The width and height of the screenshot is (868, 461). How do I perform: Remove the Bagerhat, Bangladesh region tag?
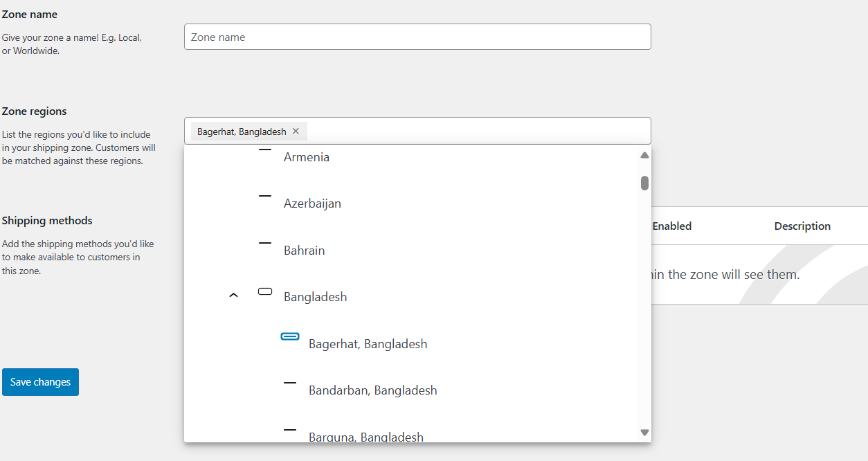click(x=296, y=131)
